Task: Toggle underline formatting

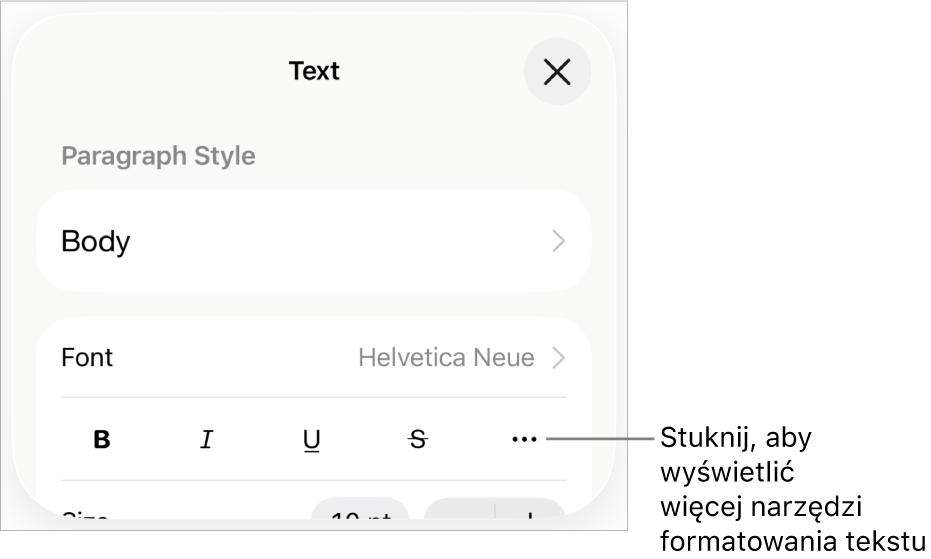Action: point(312,439)
